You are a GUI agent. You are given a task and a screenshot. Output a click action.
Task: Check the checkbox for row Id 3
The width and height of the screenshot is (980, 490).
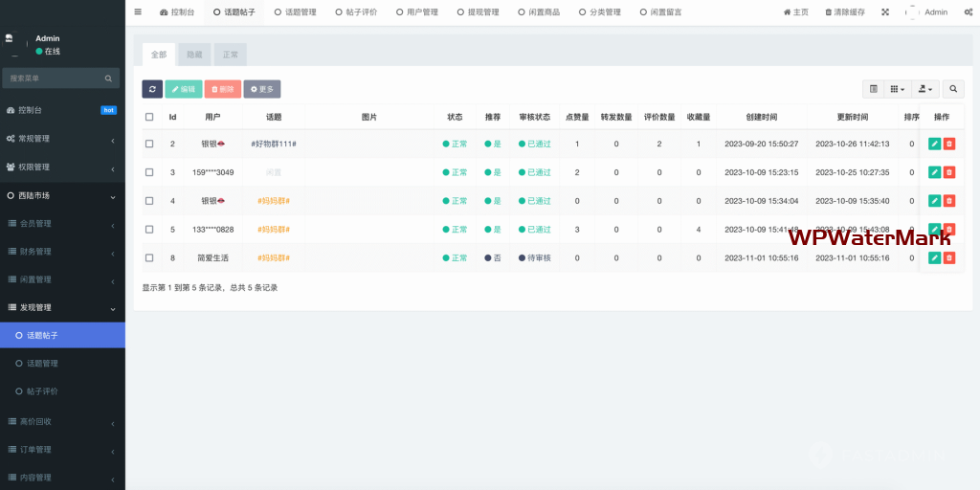pos(149,172)
